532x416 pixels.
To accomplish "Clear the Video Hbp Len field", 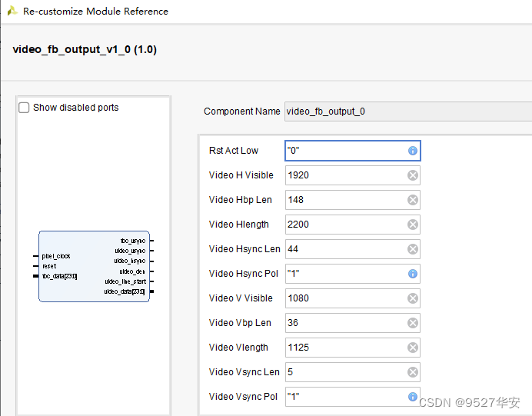I will pyautogui.click(x=413, y=200).
